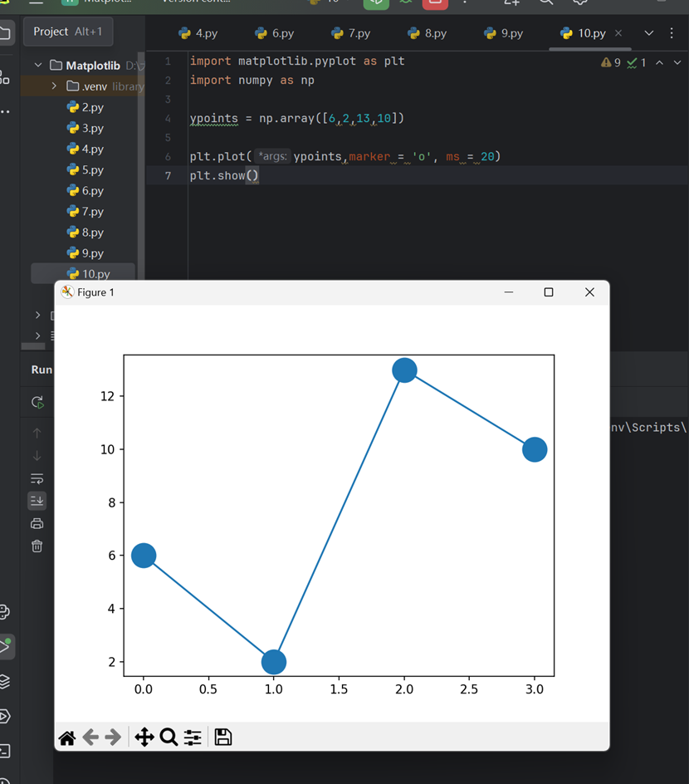Image resolution: width=689 pixels, height=784 pixels.
Task: Open the Run tool window sidebar icon
Action: pyautogui.click(x=6, y=646)
